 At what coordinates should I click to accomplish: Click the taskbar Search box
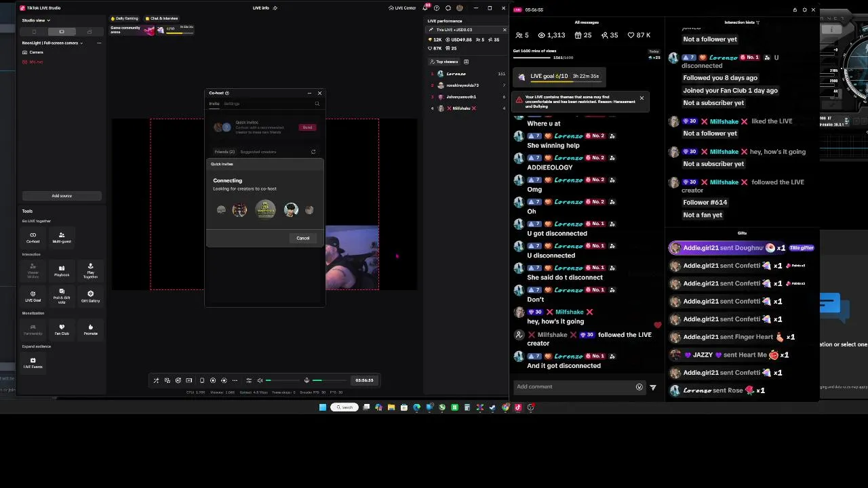[x=344, y=407]
